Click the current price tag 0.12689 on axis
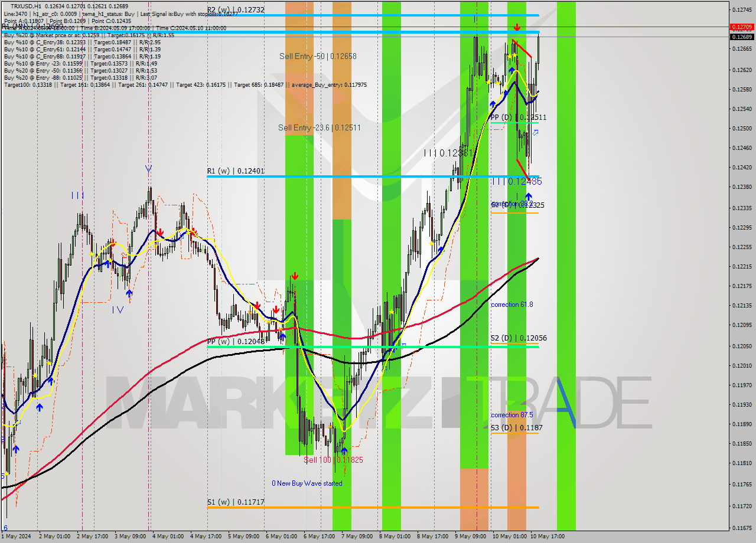 pyautogui.click(x=742, y=37)
